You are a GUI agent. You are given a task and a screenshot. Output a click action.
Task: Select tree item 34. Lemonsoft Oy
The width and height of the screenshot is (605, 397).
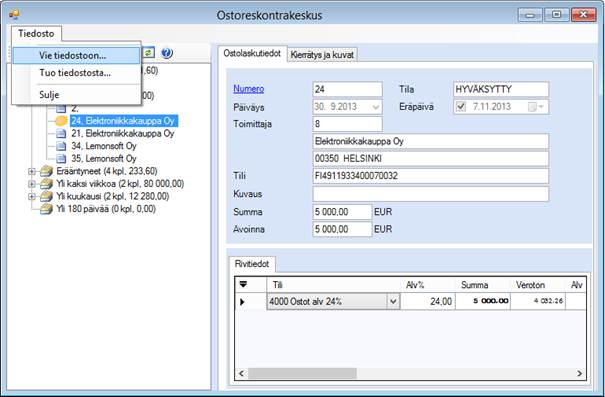coord(104,146)
